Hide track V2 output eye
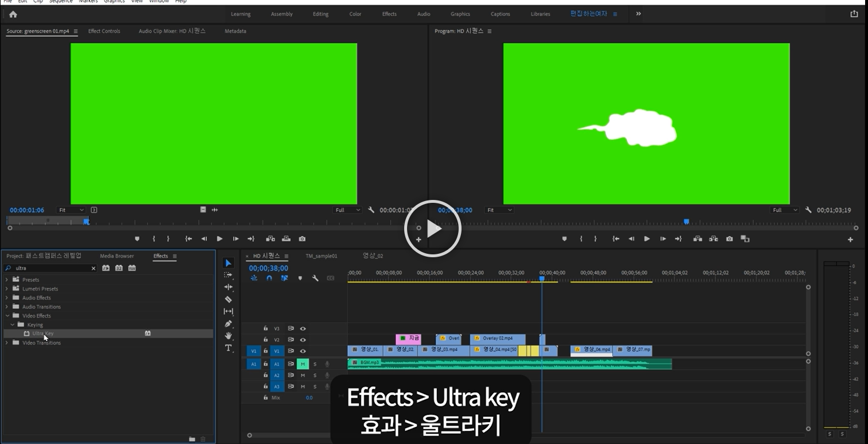This screenshot has height=444, width=868. coord(303,340)
